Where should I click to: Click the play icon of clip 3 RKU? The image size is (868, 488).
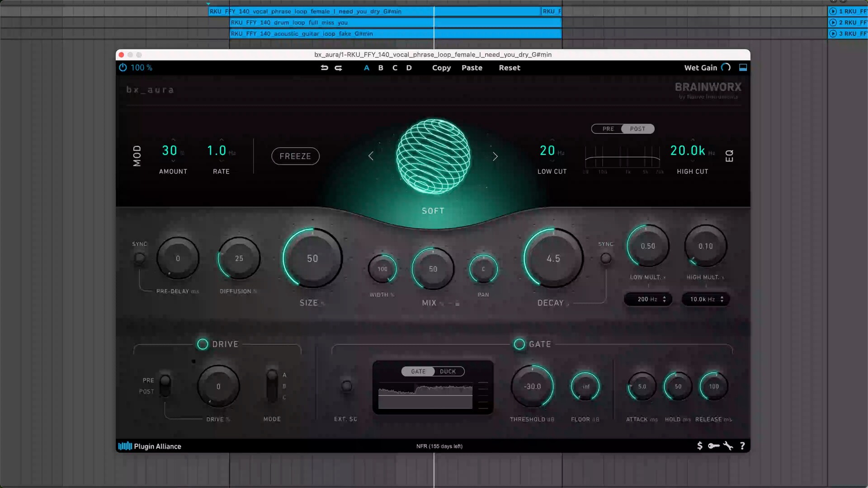tap(833, 33)
